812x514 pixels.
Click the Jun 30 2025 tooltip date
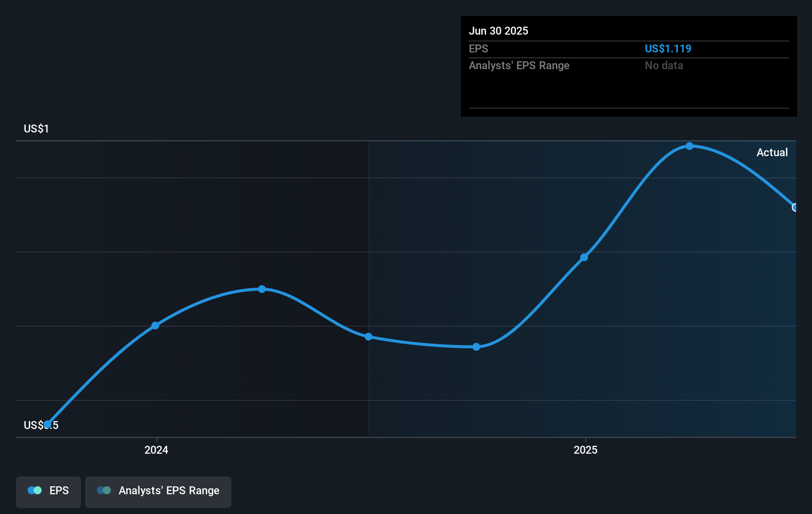(x=498, y=31)
